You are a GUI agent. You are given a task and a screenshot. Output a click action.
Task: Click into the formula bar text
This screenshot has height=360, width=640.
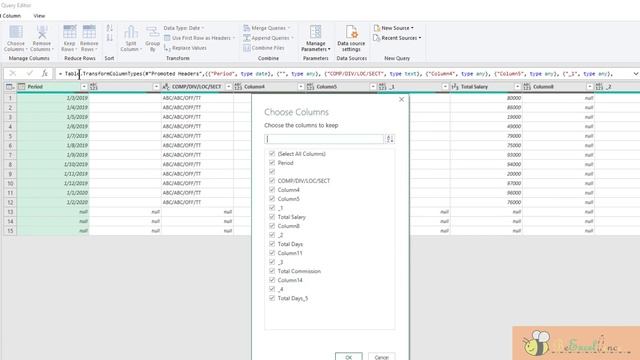click(343, 73)
